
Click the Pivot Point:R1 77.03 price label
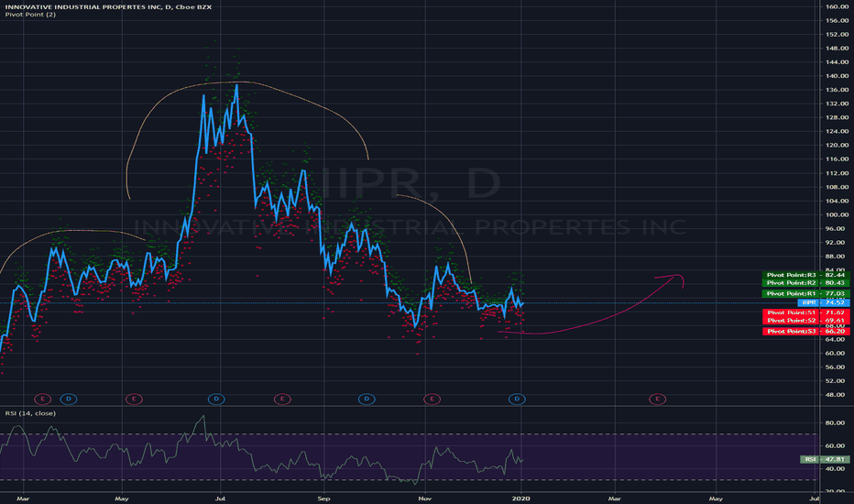pyautogui.click(x=805, y=293)
